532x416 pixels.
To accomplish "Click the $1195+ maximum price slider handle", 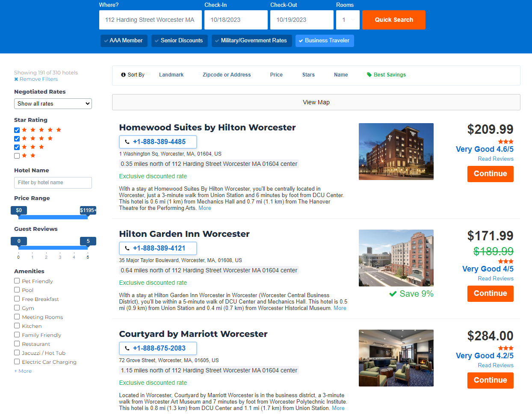I will click(x=88, y=210).
